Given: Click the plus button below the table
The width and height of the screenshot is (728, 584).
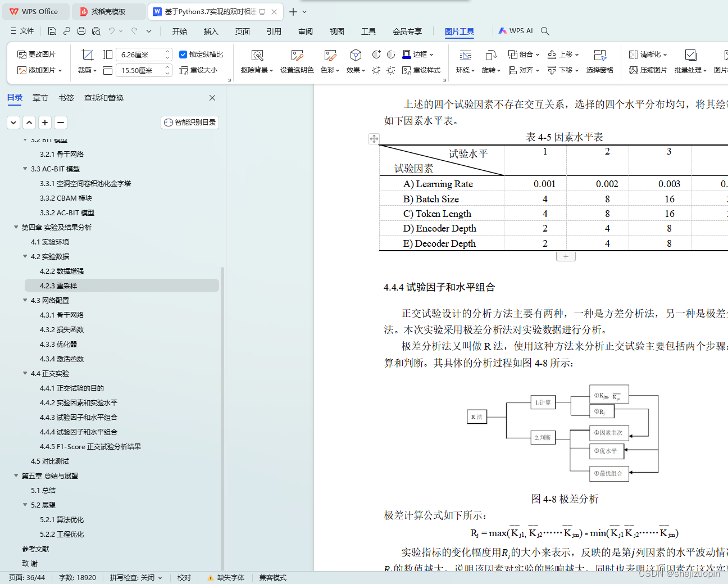Looking at the screenshot, I should pos(566,256).
